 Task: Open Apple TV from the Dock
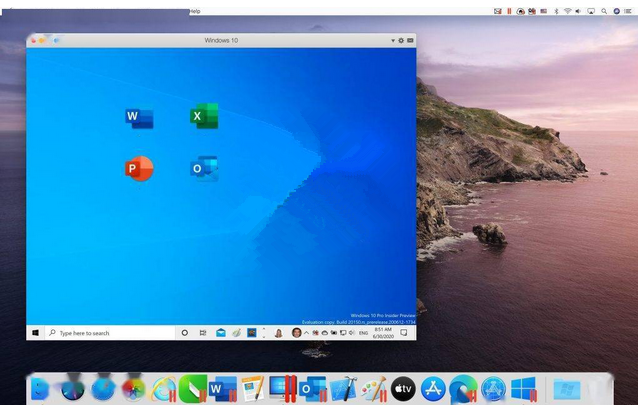pos(403,388)
